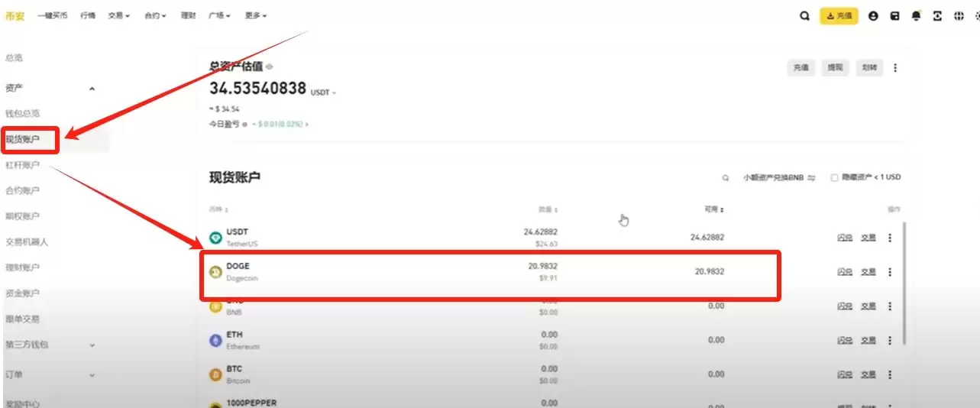Click the gray 充值 button on asset card
This screenshot has width=980, height=408.
pyautogui.click(x=800, y=67)
